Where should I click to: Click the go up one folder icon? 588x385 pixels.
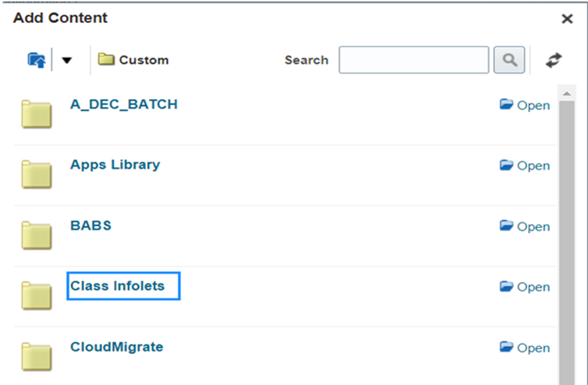coord(36,60)
